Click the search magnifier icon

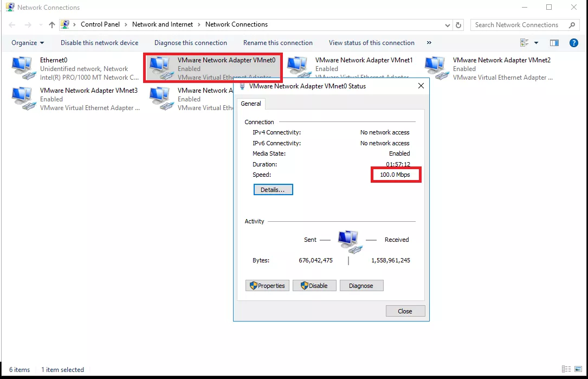[572, 25]
